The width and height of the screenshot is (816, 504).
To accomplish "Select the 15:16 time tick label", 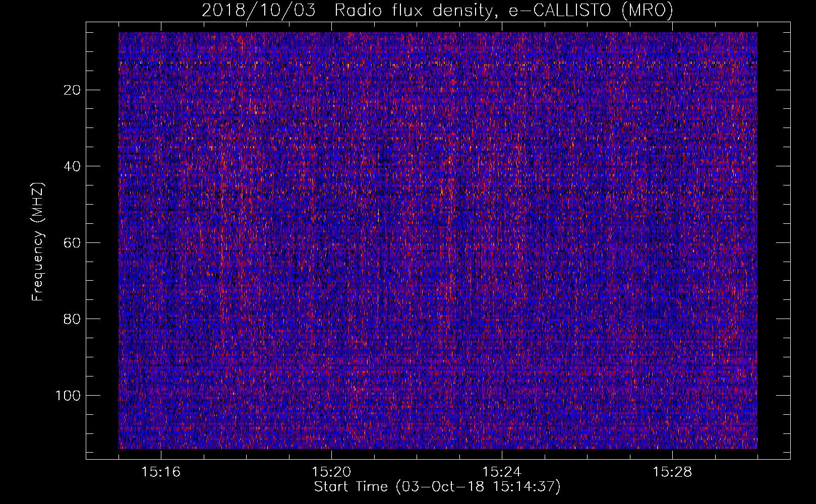I will (x=161, y=472).
